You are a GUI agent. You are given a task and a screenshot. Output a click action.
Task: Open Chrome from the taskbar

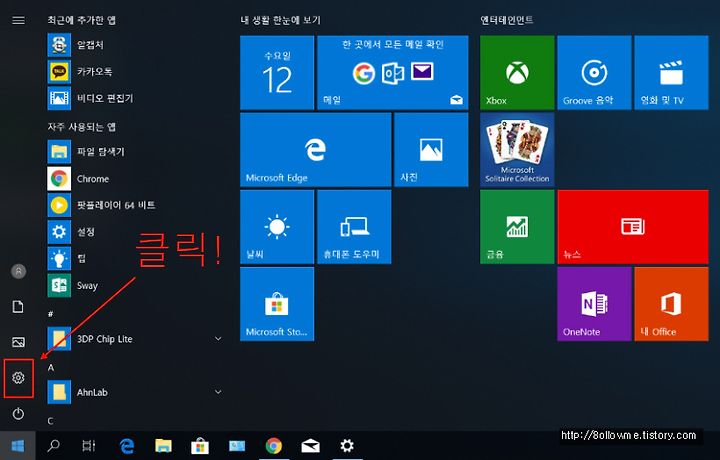(274, 445)
